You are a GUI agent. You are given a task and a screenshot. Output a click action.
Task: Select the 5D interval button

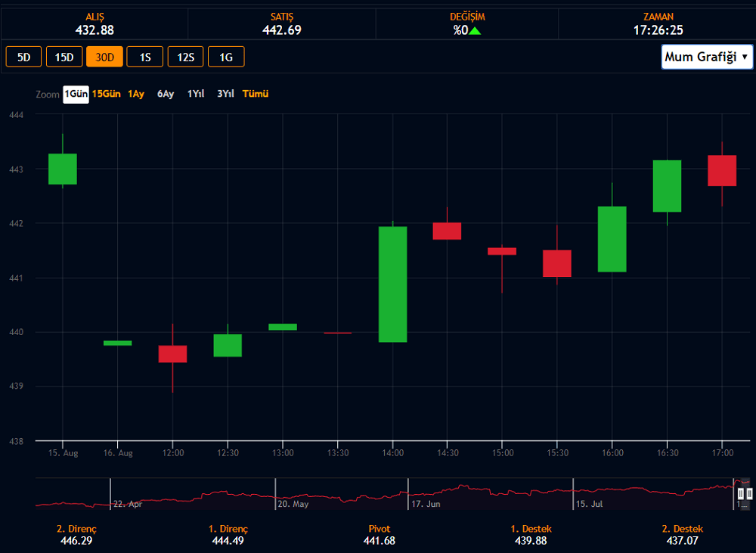tap(23, 57)
